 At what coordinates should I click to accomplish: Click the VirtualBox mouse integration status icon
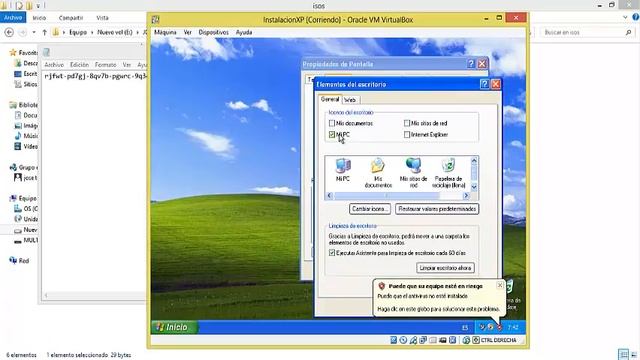(x=452, y=340)
